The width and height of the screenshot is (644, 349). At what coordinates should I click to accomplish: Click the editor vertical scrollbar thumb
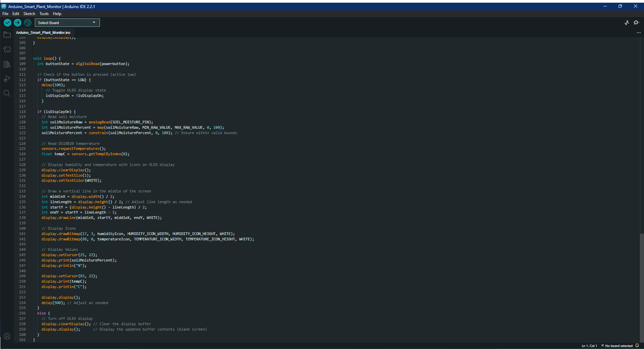(x=642, y=288)
